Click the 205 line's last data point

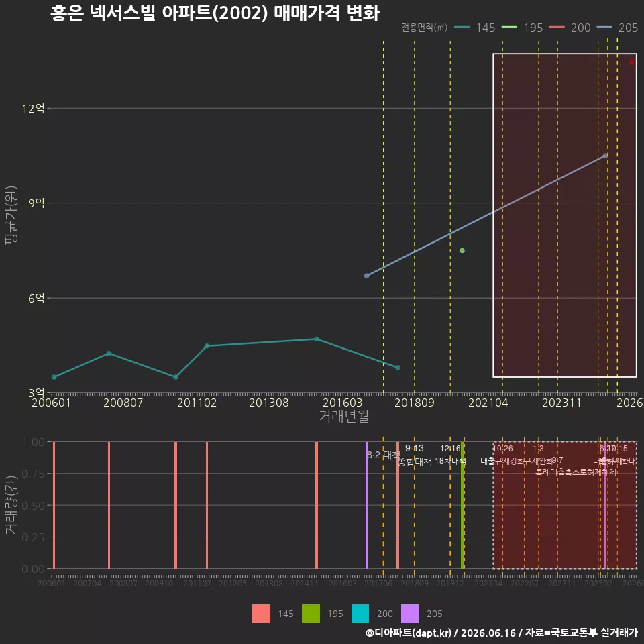pos(605,156)
